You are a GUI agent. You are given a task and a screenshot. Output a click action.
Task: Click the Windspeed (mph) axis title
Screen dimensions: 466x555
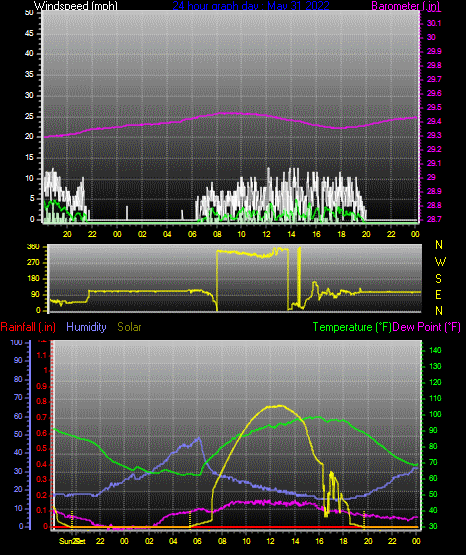click(76, 6)
